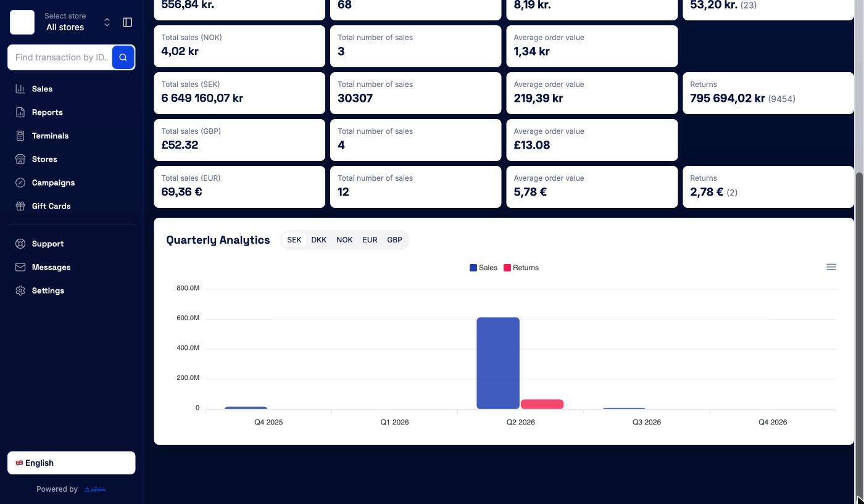Click the Powered by logo
Screen dimensions: 864x504
tap(95, 489)
